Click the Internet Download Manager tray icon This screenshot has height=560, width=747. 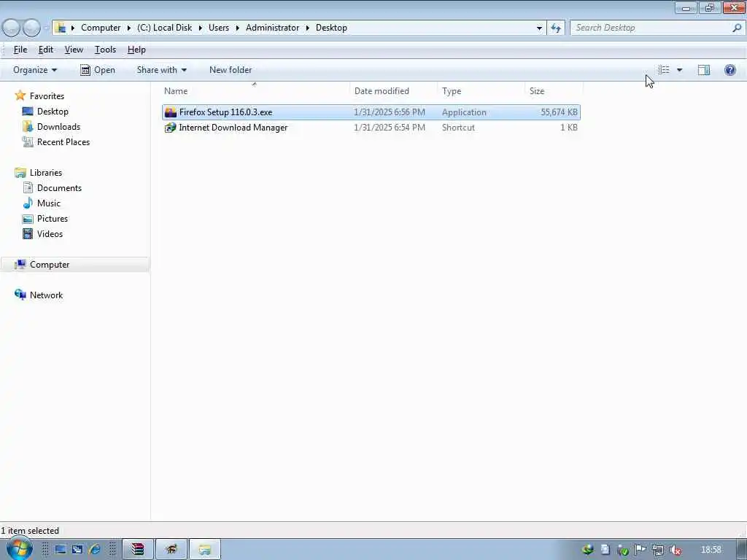coord(587,550)
